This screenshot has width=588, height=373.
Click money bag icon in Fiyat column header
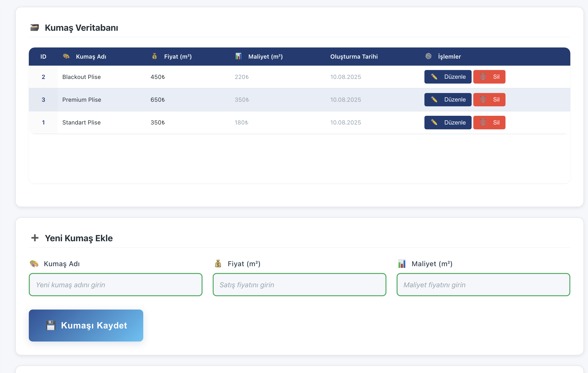(x=155, y=56)
